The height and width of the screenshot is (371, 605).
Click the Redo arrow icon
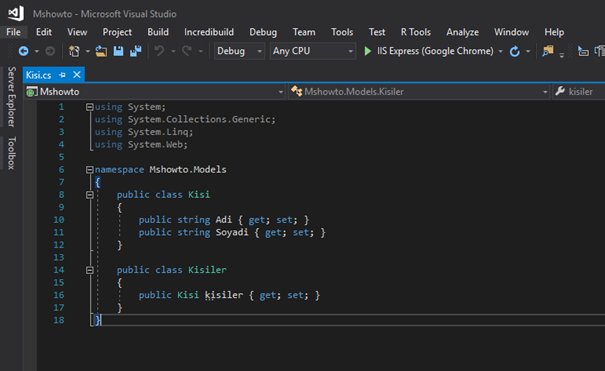click(x=187, y=51)
